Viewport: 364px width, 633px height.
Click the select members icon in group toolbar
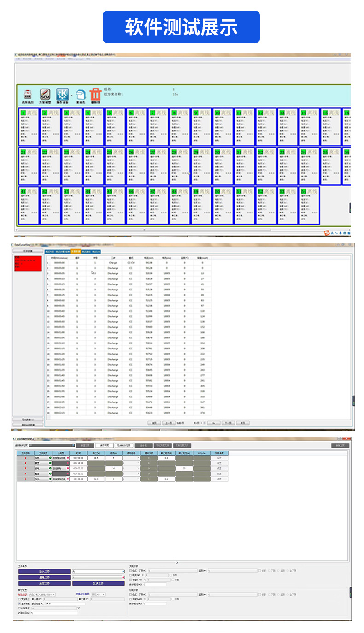coord(27,95)
